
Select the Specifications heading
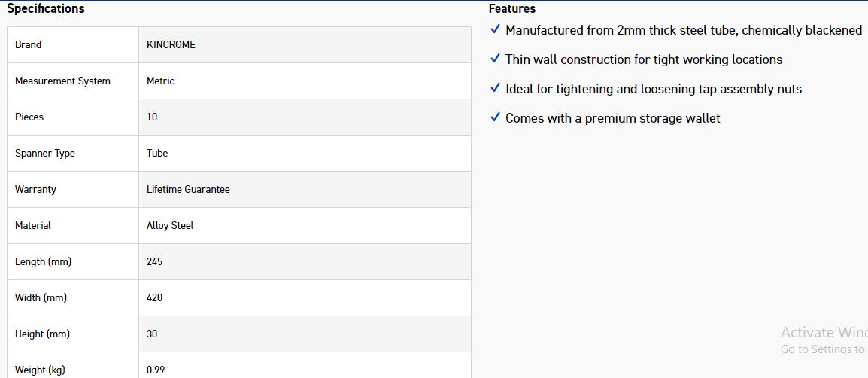click(x=46, y=9)
